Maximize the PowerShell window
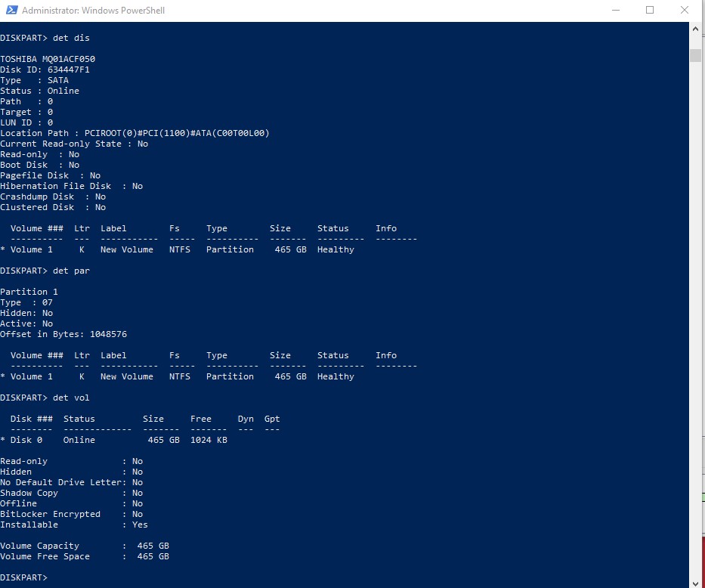The height and width of the screenshot is (588, 705). [650, 11]
